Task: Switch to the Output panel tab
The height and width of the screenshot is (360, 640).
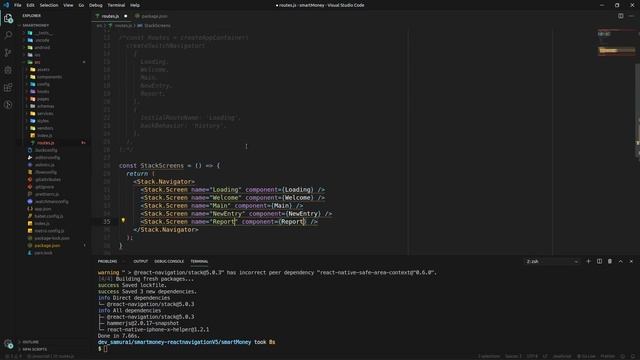Action: pos(140,261)
